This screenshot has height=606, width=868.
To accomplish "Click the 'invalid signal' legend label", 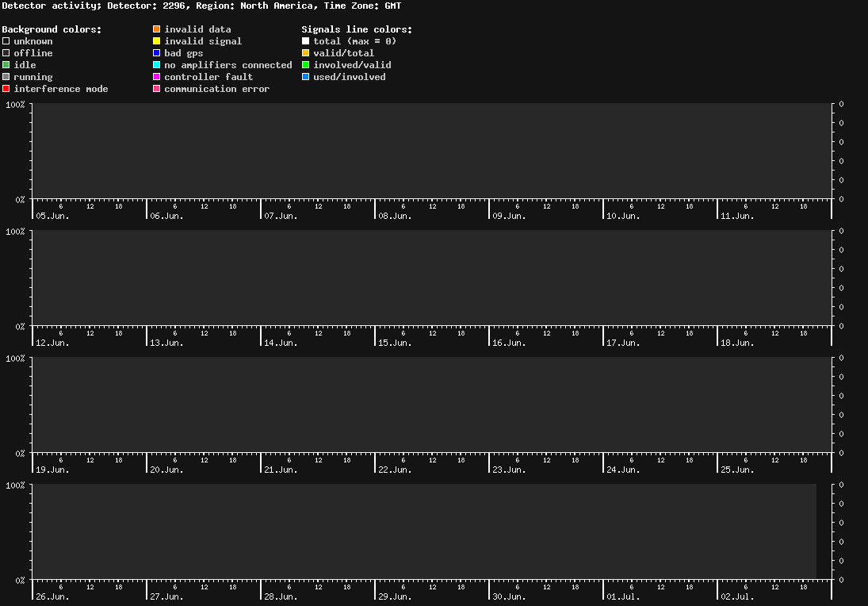I will [203, 41].
